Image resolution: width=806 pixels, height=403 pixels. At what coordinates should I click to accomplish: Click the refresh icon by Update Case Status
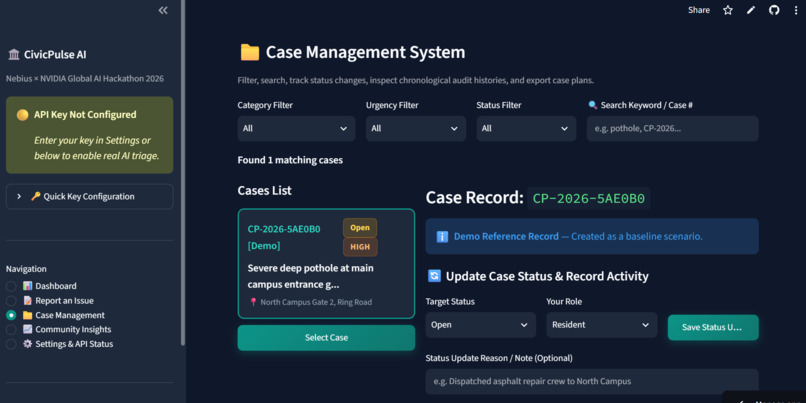tap(434, 276)
